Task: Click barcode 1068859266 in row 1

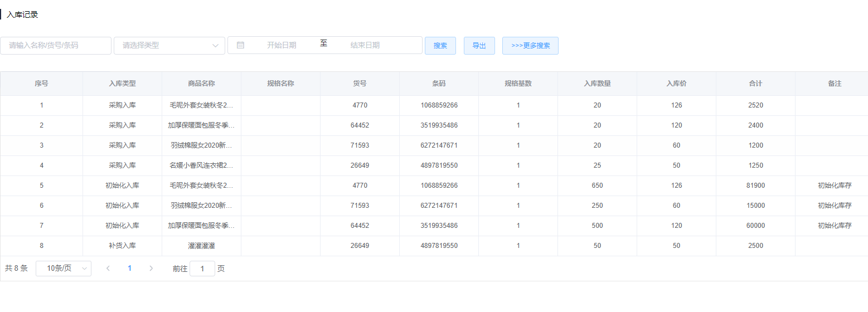Action: [439, 105]
